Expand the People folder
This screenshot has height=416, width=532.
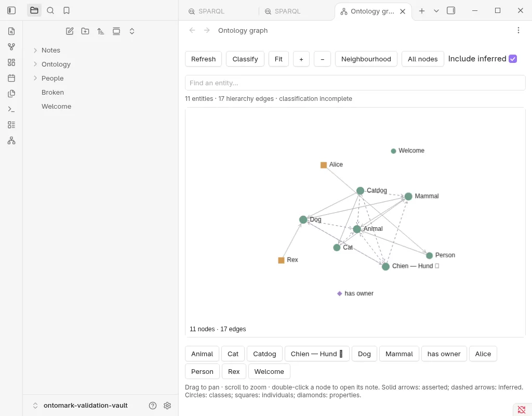click(x=35, y=78)
